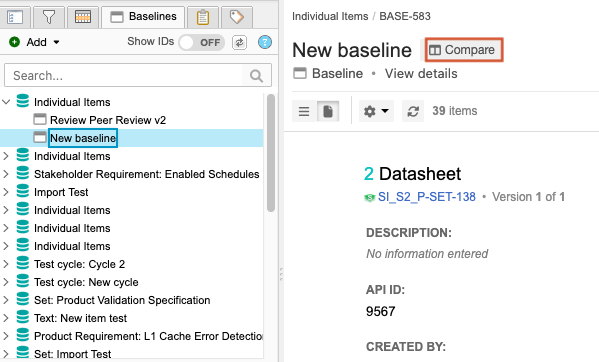This screenshot has height=362, width=599.
Task: Click the baseline icon next to New baseline row
Action: click(x=40, y=137)
